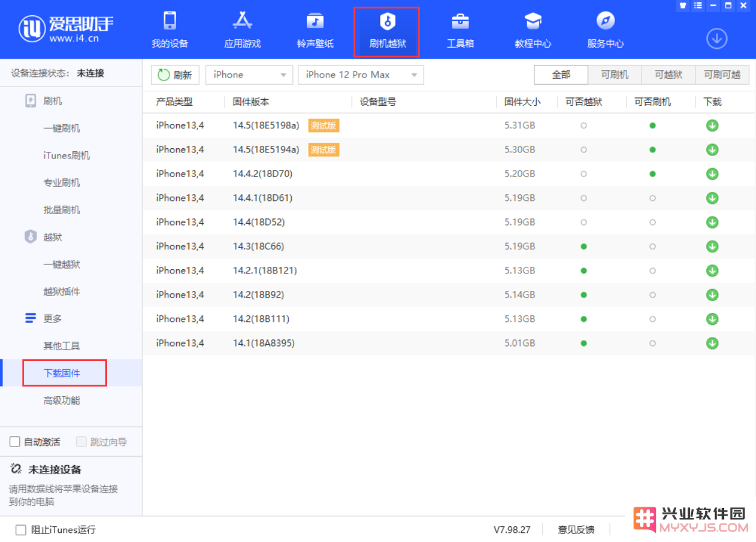
Task: Click 设备型号 column header
Action: pyautogui.click(x=378, y=102)
